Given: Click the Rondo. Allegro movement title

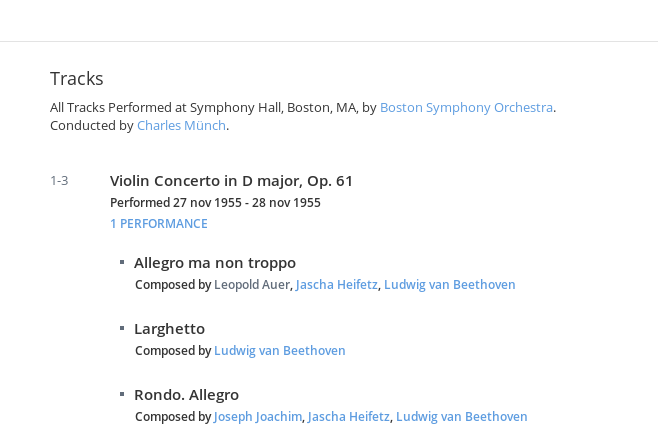Looking at the screenshot, I should (186, 395).
